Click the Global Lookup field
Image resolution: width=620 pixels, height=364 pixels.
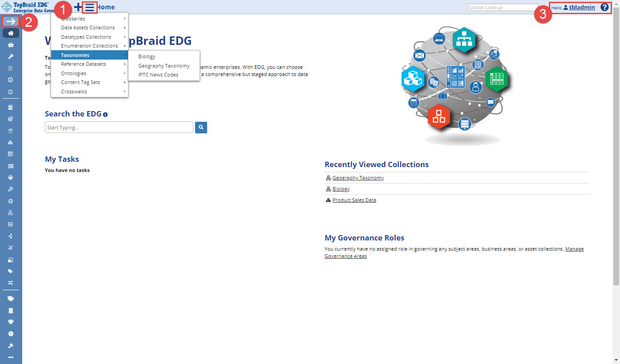pyautogui.click(x=503, y=8)
